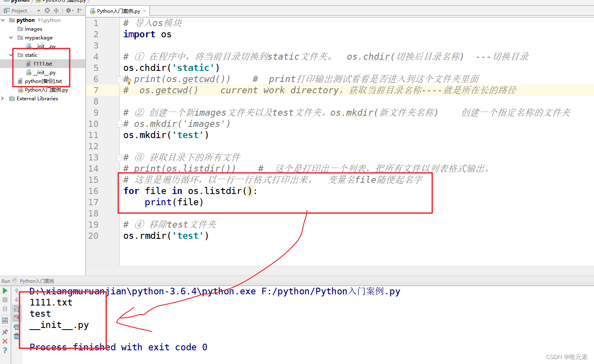
Task: Click the Up stack trace arrow icon
Action: (x=17, y=291)
